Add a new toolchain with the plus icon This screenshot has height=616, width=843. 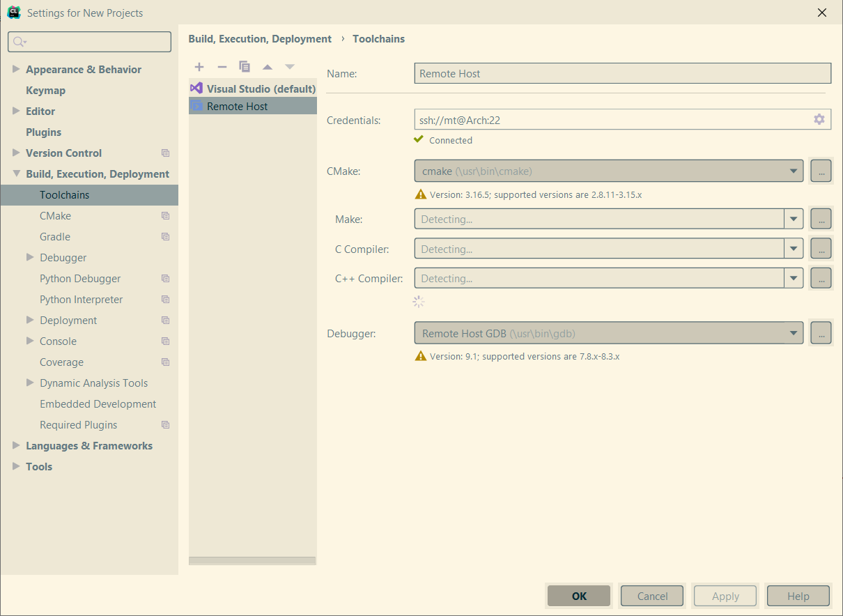pos(199,66)
